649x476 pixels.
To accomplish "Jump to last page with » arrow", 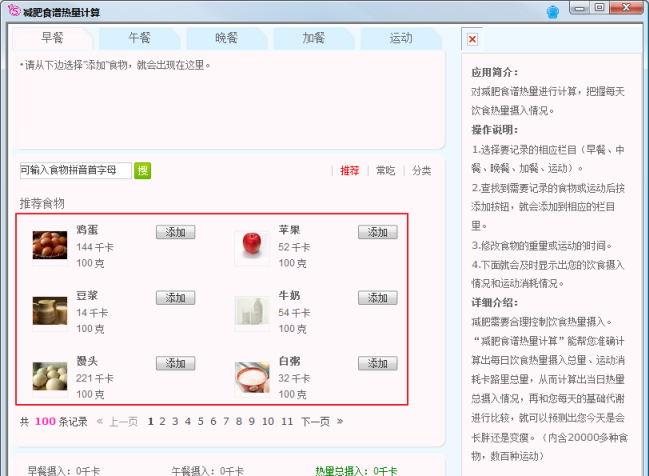I will (340, 421).
